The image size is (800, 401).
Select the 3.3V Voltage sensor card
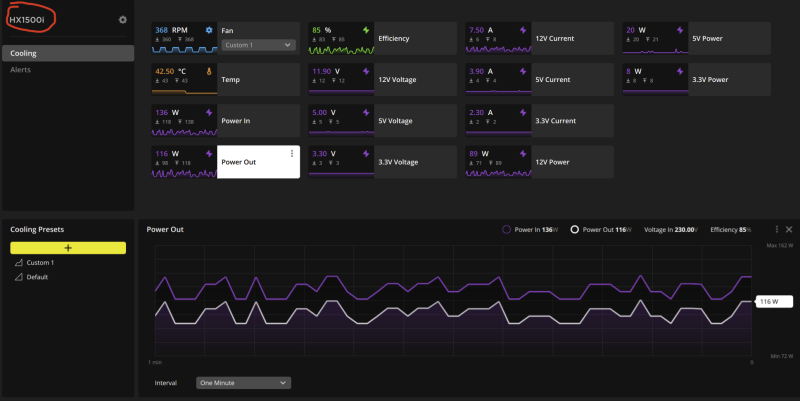383,162
